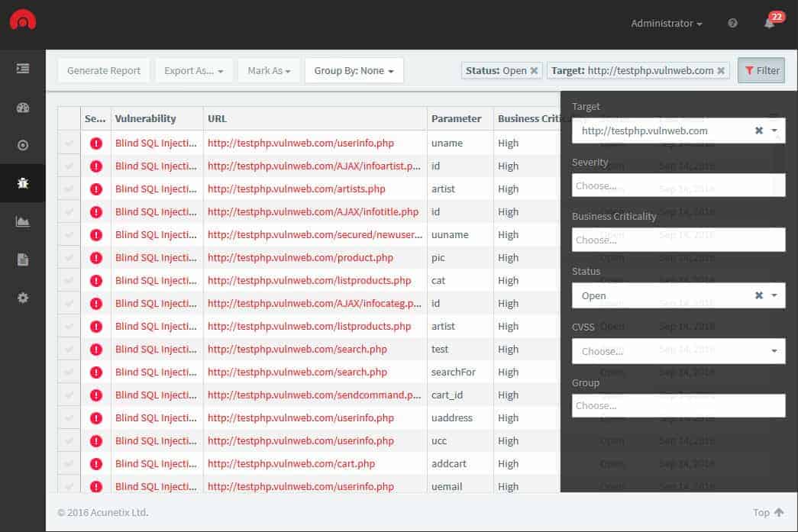Clear the Status Open selection
798x532 pixels.
(759, 295)
